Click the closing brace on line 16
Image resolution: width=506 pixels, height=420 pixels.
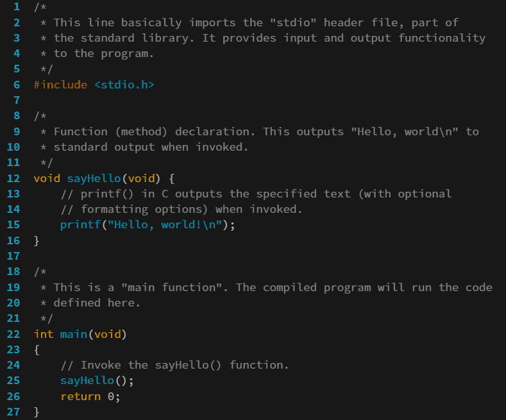coord(37,240)
